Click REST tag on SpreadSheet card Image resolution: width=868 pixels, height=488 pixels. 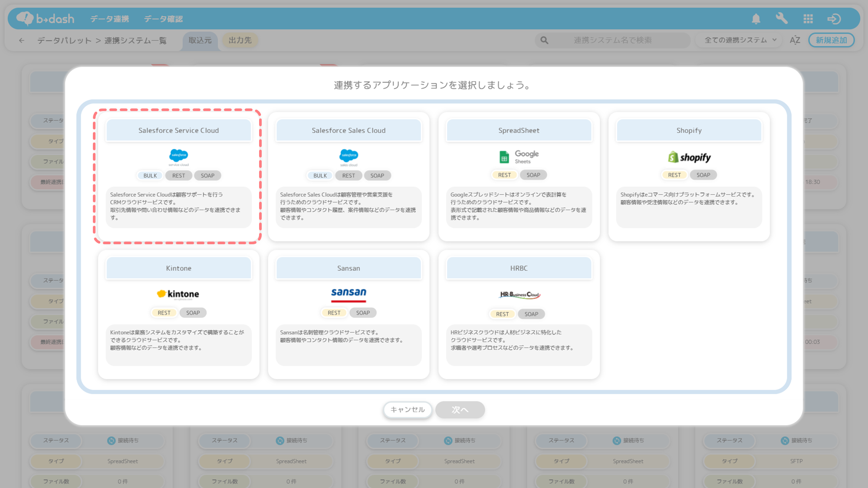pyautogui.click(x=504, y=175)
